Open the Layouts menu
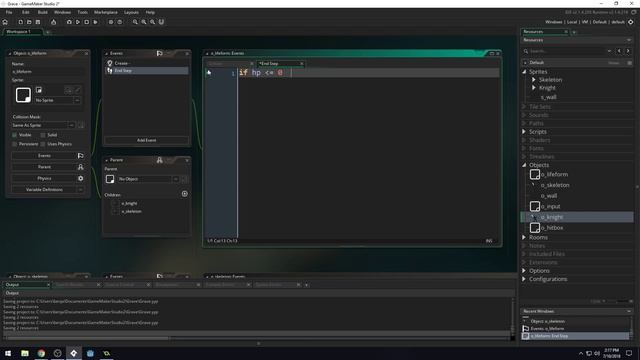Image resolution: width=640 pixels, height=360 pixels. coord(131,12)
